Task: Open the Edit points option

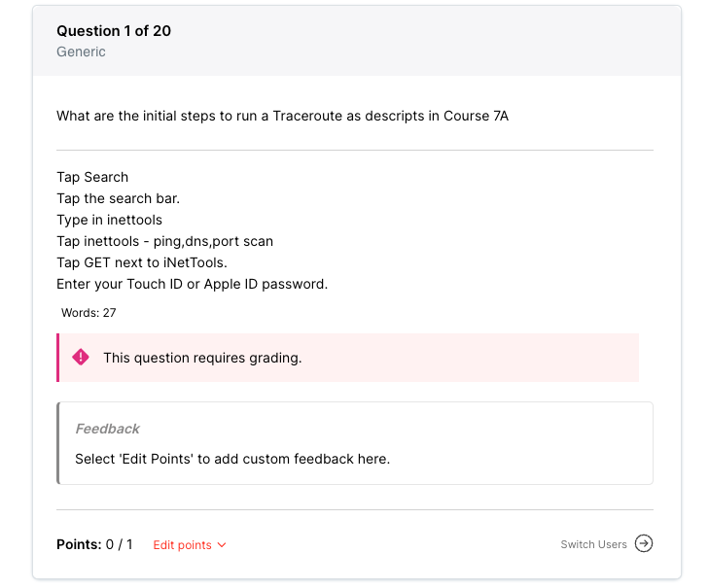Action: click(x=182, y=545)
